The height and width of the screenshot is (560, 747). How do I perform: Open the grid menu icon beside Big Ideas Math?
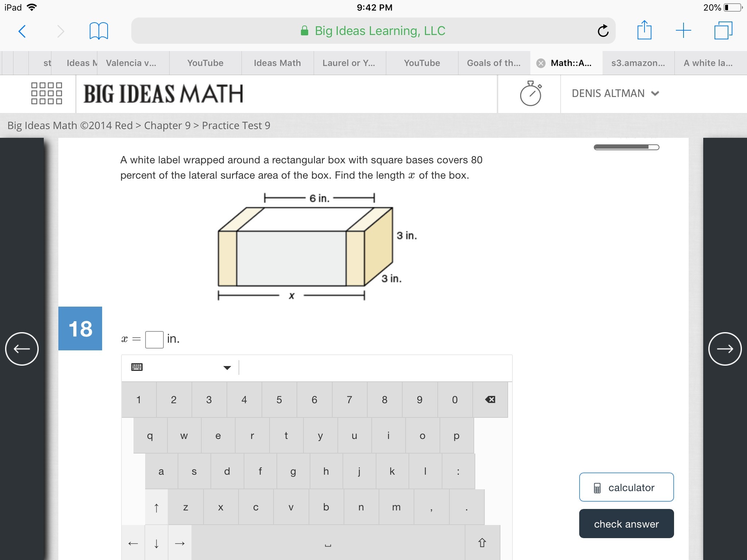click(47, 93)
